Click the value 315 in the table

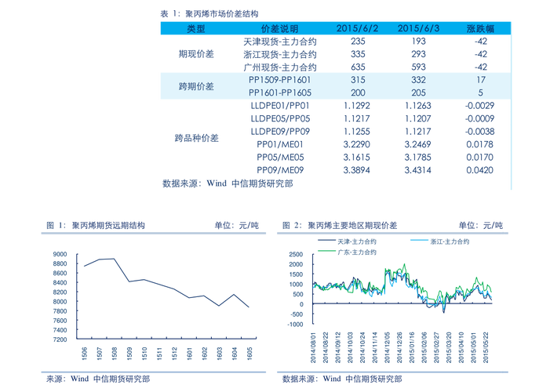(x=357, y=80)
